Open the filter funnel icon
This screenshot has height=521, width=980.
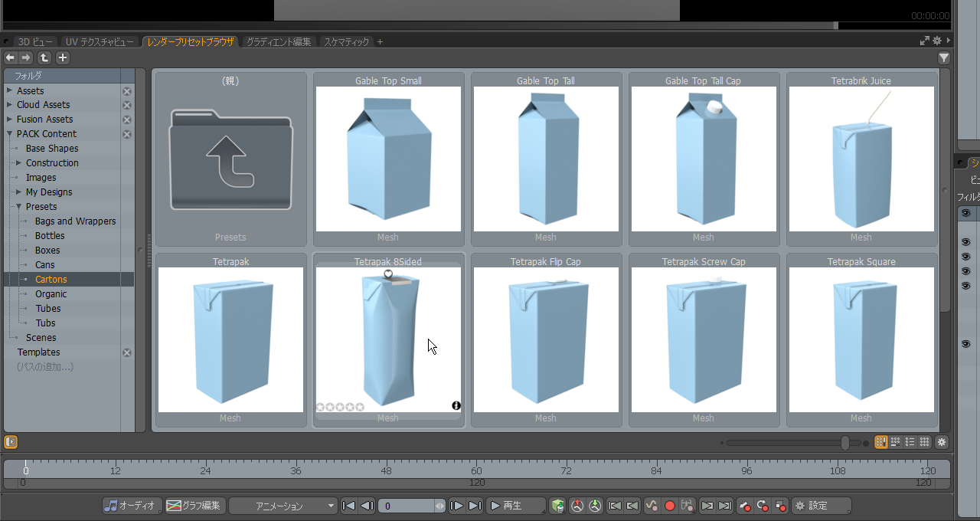pos(943,57)
